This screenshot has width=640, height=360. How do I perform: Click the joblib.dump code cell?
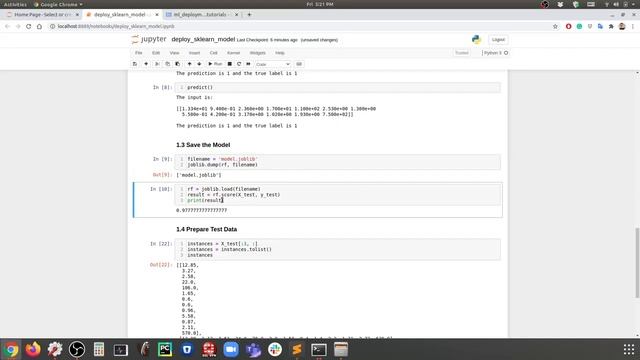click(x=338, y=162)
